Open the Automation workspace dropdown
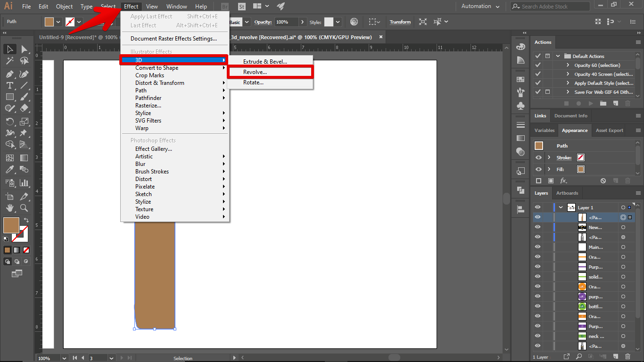 pos(480,7)
